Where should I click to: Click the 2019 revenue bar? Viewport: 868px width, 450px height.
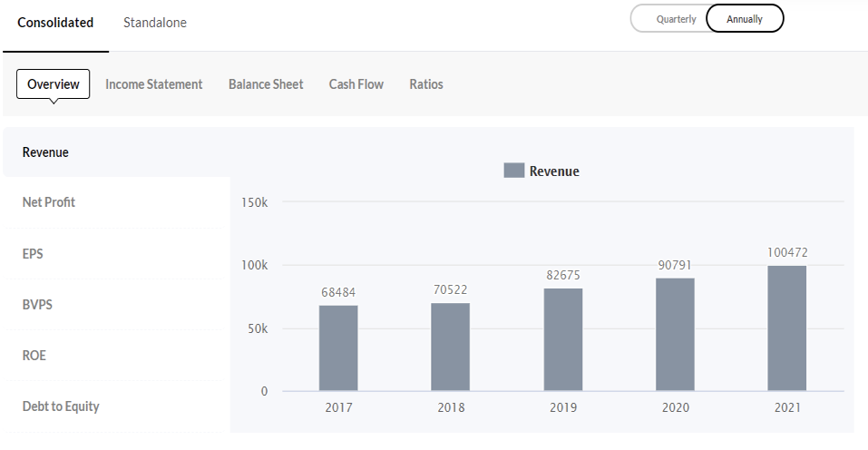coord(563,340)
